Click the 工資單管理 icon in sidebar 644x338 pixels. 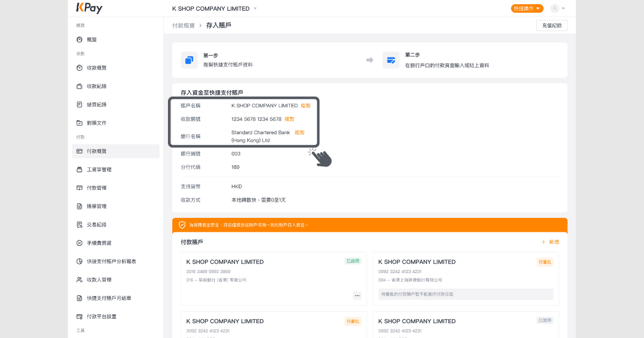tap(79, 170)
